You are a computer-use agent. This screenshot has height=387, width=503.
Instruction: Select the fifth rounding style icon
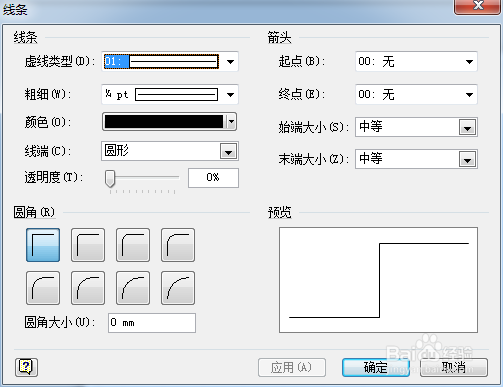(43, 288)
